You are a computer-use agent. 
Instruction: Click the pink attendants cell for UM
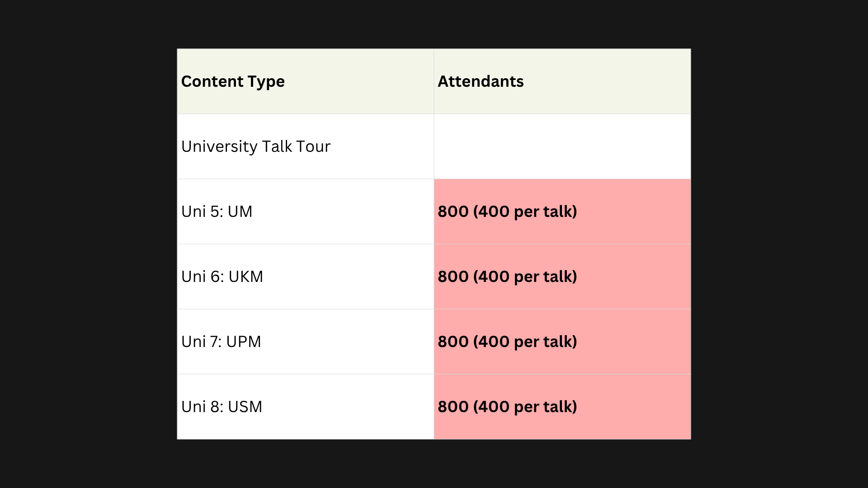[562, 211]
